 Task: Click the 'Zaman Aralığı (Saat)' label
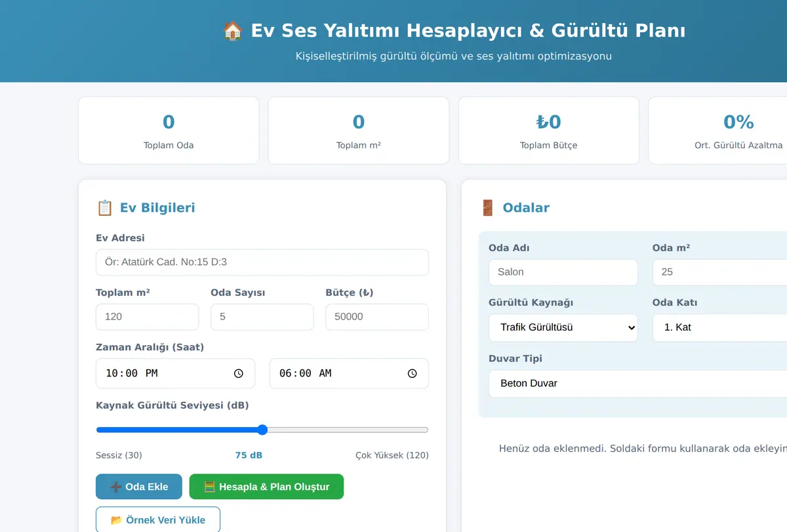[150, 347]
